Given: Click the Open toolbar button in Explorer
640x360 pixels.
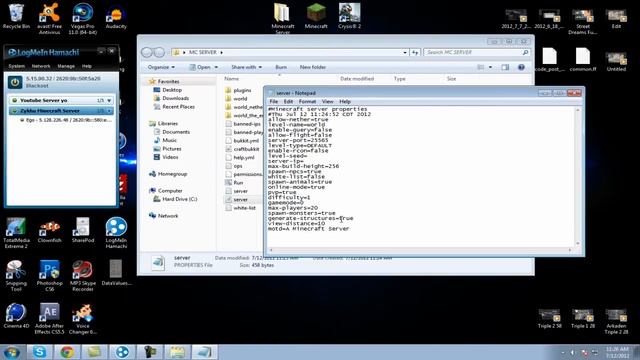Looking at the screenshot, I should pos(200,67).
